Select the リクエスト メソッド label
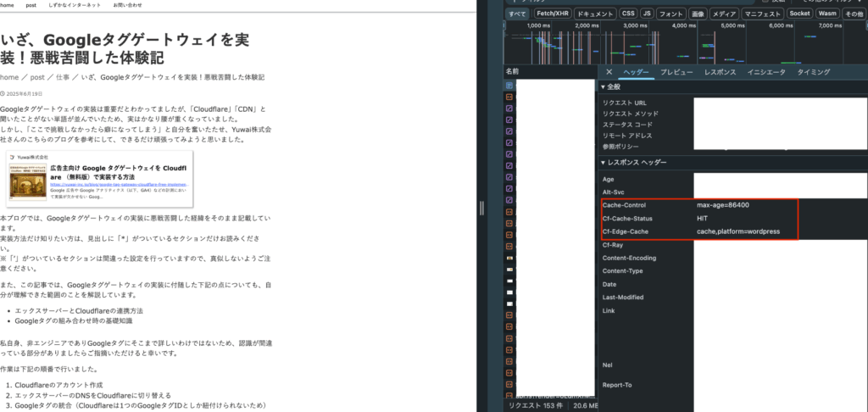 (631, 114)
